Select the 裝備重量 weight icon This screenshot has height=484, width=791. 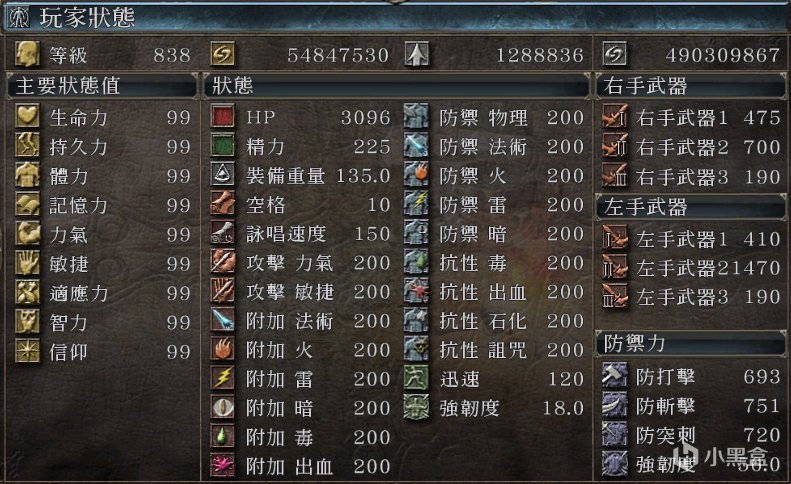pyautogui.click(x=222, y=175)
